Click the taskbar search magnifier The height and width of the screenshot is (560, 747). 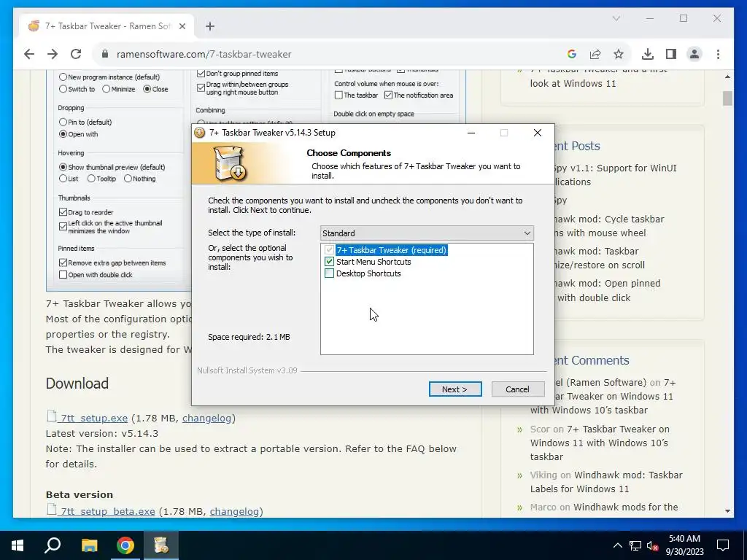(53, 545)
